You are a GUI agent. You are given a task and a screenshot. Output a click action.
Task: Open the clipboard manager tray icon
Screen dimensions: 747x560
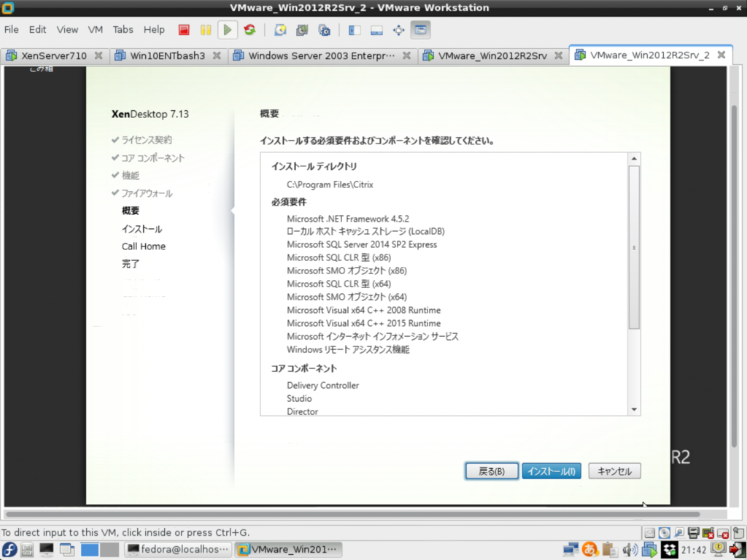[x=609, y=550]
